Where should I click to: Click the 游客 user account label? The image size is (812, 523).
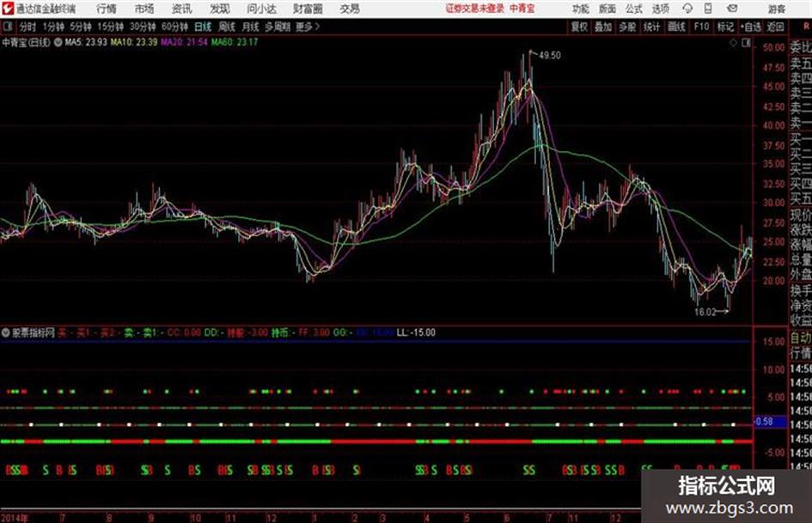click(x=776, y=9)
